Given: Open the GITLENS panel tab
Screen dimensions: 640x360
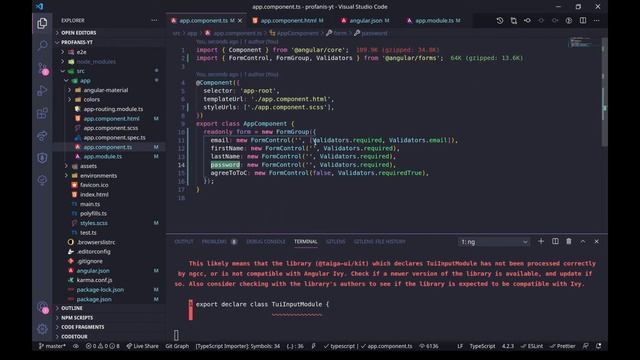Looking at the screenshot, I should (336, 242).
